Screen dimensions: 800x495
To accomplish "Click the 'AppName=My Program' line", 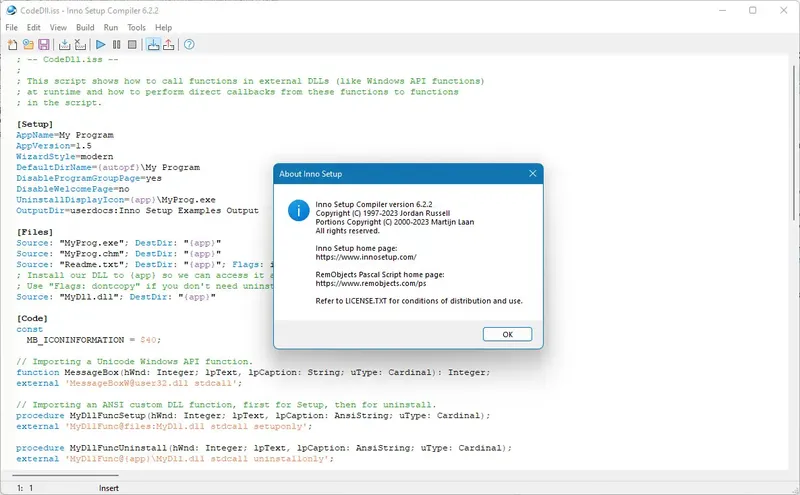I will tap(65, 135).
